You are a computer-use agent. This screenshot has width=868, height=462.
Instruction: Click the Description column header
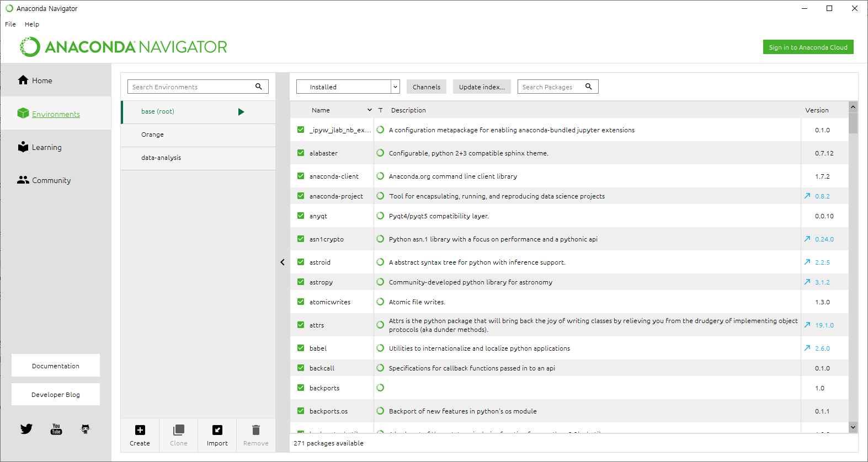click(x=408, y=110)
